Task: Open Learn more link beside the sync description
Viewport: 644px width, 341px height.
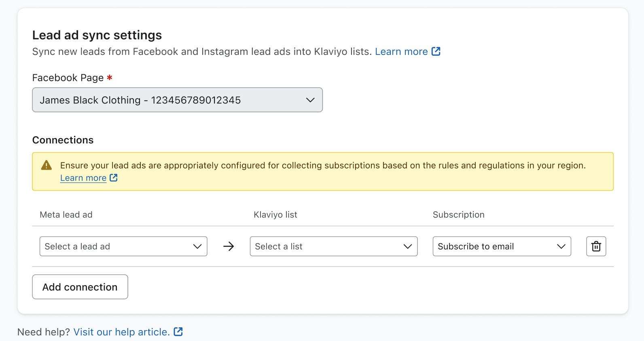Action: 401,52
